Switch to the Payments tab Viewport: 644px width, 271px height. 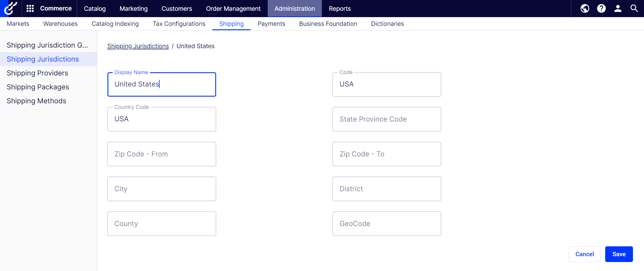point(271,24)
